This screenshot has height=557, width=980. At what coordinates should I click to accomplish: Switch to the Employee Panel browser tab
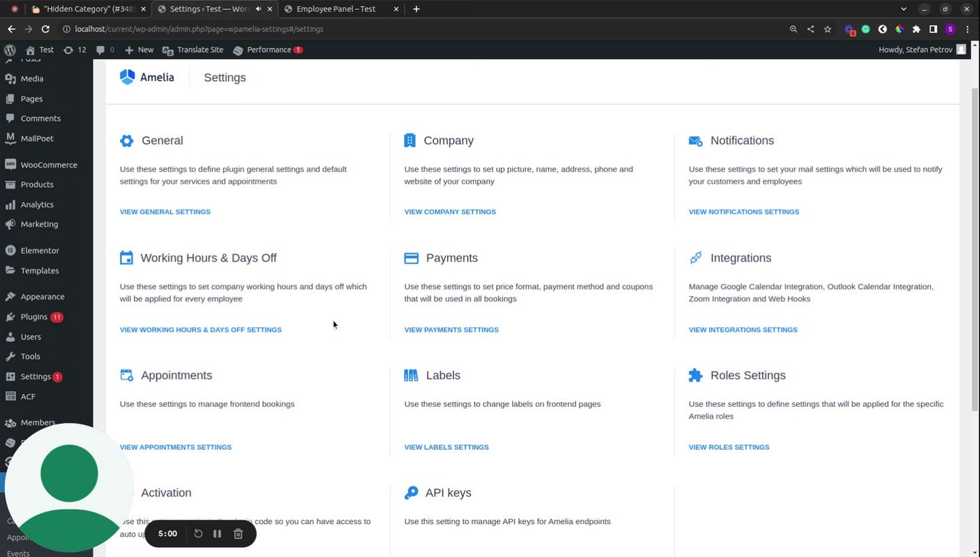[x=336, y=9]
